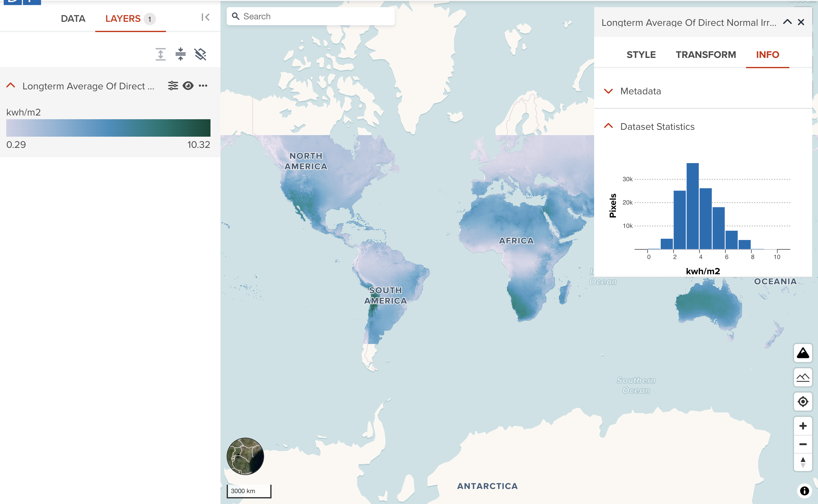818x504 pixels.
Task: Open the TRANSFORM tab
Action: pos(706,55)
